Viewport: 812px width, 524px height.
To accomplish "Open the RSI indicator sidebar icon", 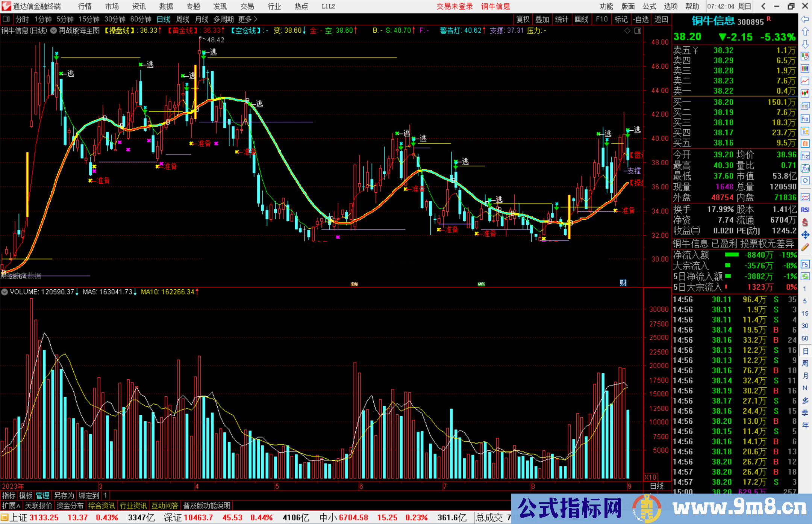I will tap(805, 210).
